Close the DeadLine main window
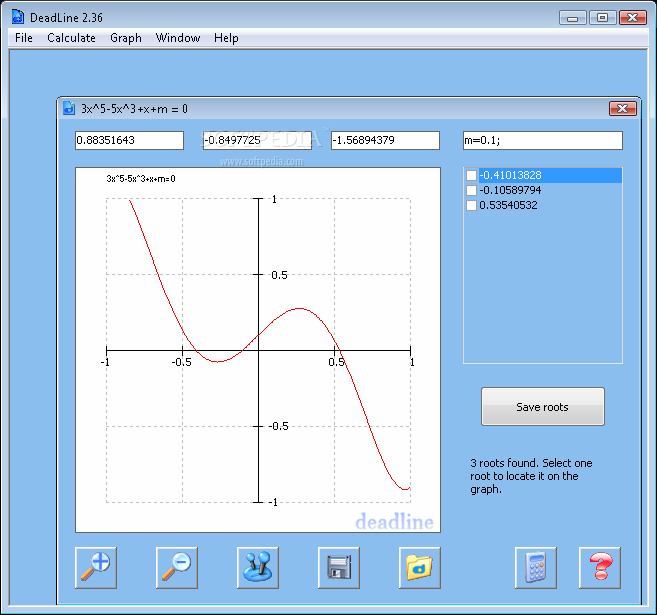The width and height of the screenshot is (657, 615). 633,18
